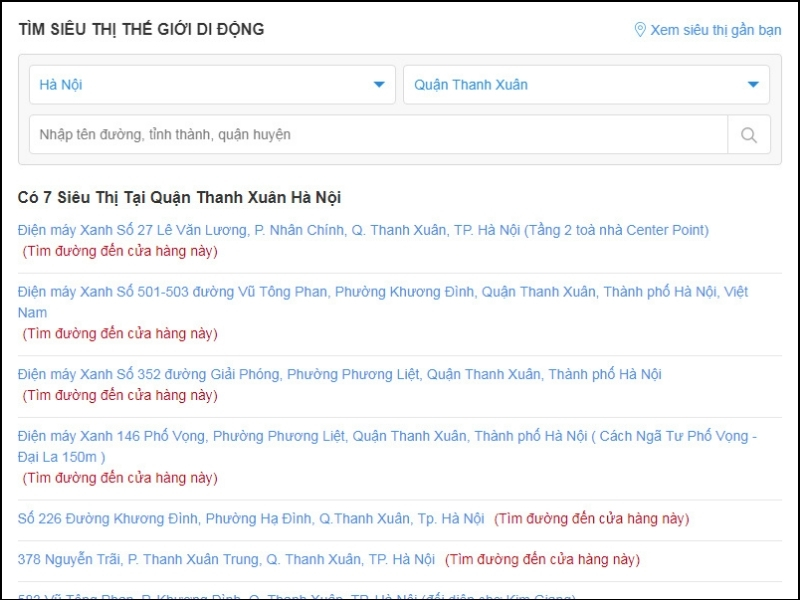Find directions to Lê Văn Lương store

(120, 251)
